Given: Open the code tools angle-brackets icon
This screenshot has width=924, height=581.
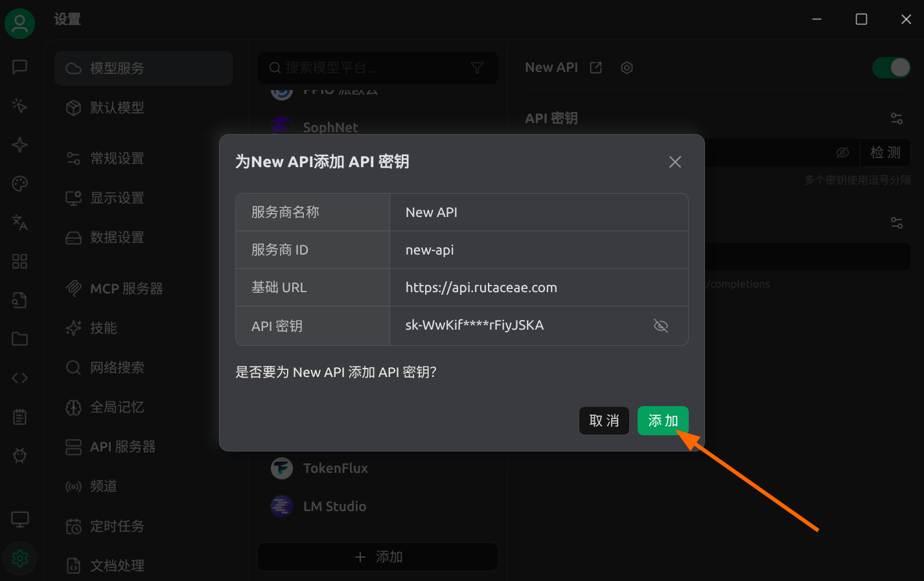Looking at the screenshot, I should pos(19,378).
